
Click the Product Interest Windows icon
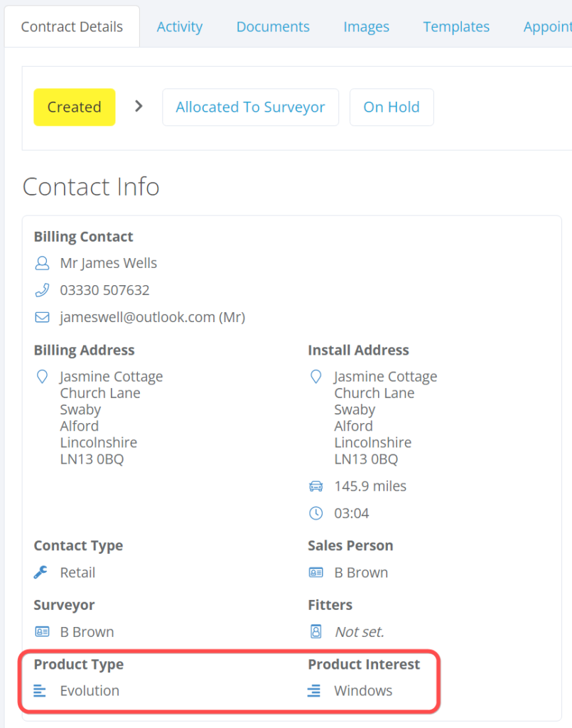tap(314, 691)
